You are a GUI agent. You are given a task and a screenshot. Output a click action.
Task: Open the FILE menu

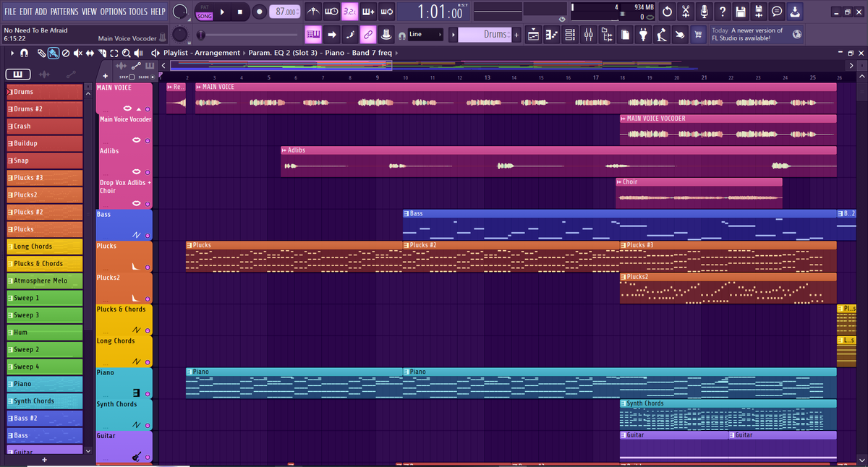[x=11, y=12]
